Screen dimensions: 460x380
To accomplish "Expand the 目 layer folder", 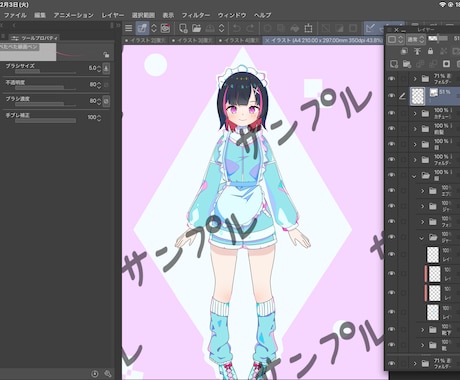I will point(415,144).
